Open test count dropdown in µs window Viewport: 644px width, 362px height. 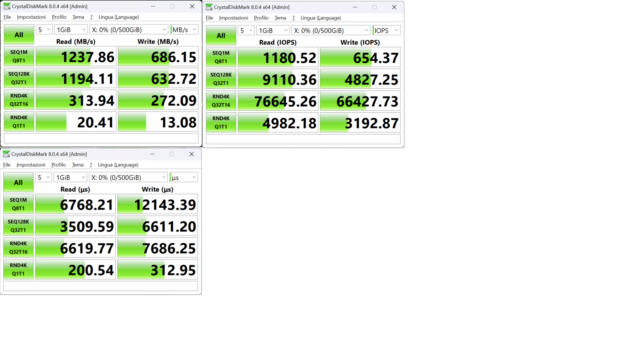[44, 177]
